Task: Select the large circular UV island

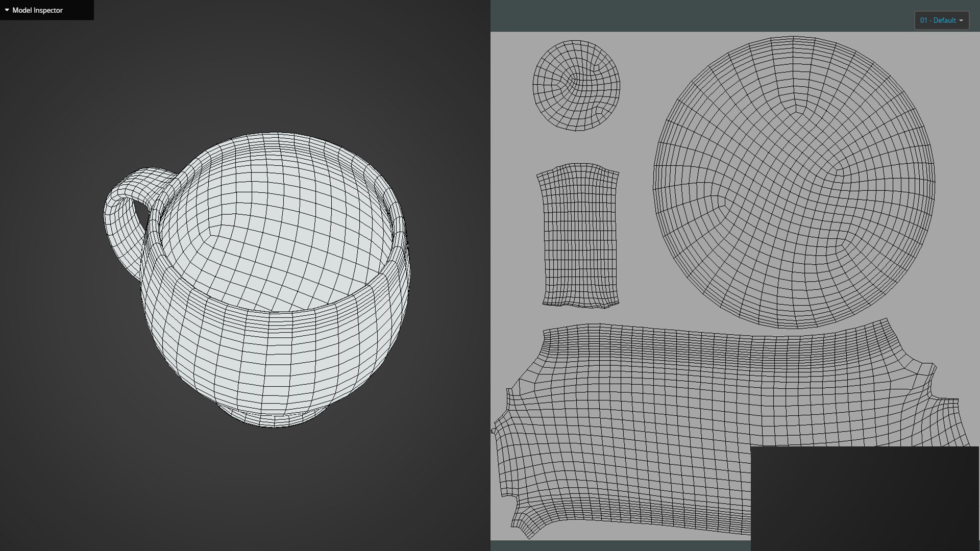Action: tap(794, 182)
